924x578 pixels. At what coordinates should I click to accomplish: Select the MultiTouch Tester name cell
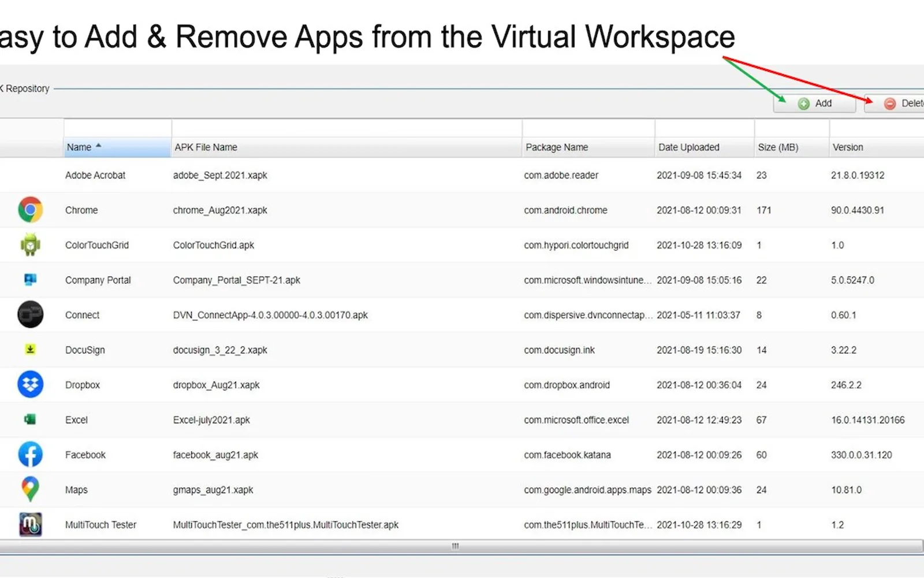click(100, 525)
